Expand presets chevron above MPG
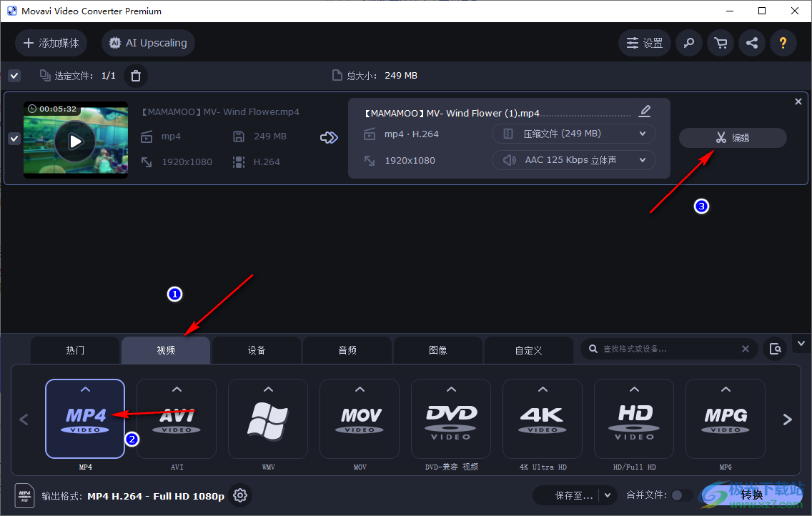Image resolution: width=812 pixels, height=516 pixels. pyautogui.click(x=726, y=390)
